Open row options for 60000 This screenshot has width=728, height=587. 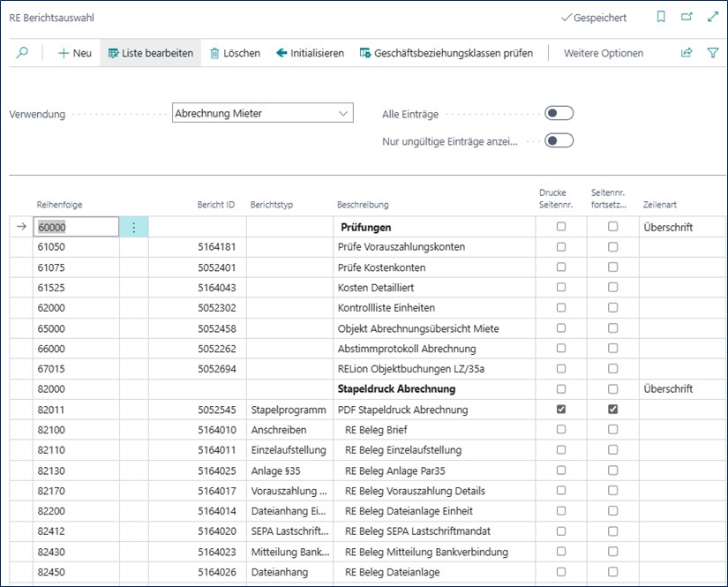[x=134, y=227]
